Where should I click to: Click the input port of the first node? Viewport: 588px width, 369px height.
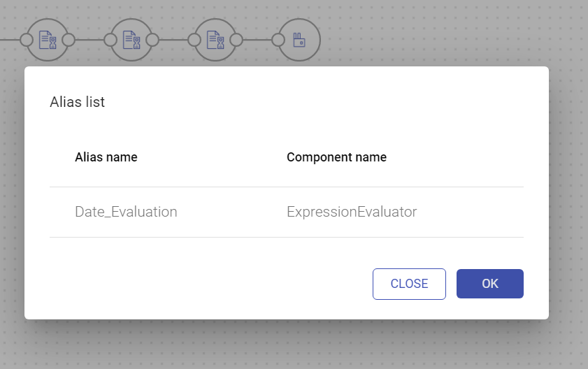tap(27, 40)
